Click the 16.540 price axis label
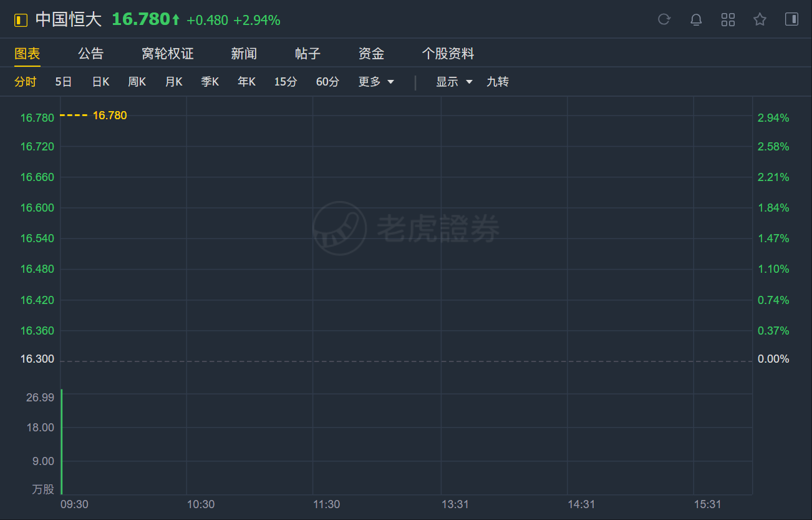 click(37, 238)
